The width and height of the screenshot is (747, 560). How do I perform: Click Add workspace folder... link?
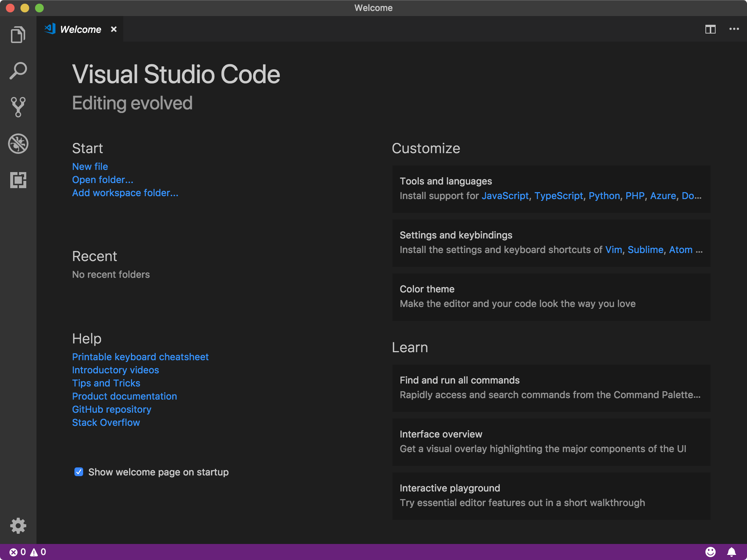[x=125, y=193]
